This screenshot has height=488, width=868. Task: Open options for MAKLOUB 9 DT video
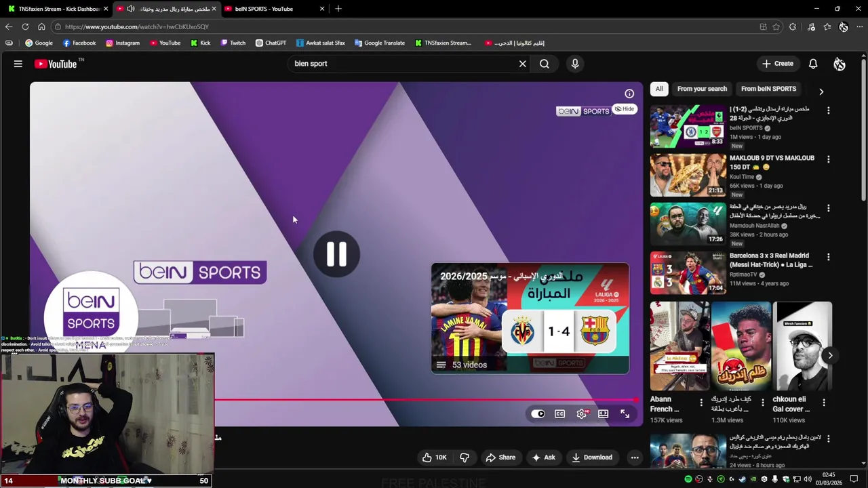828,159
